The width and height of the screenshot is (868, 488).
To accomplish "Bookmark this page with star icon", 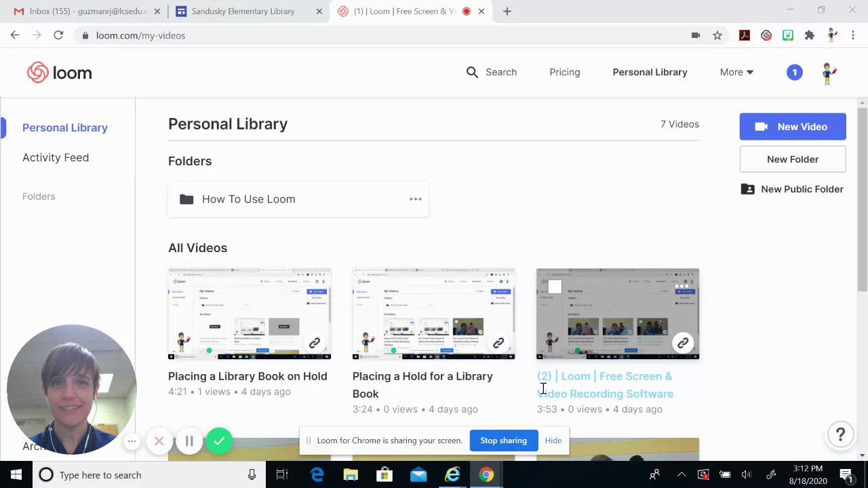I will click(717, 35).
